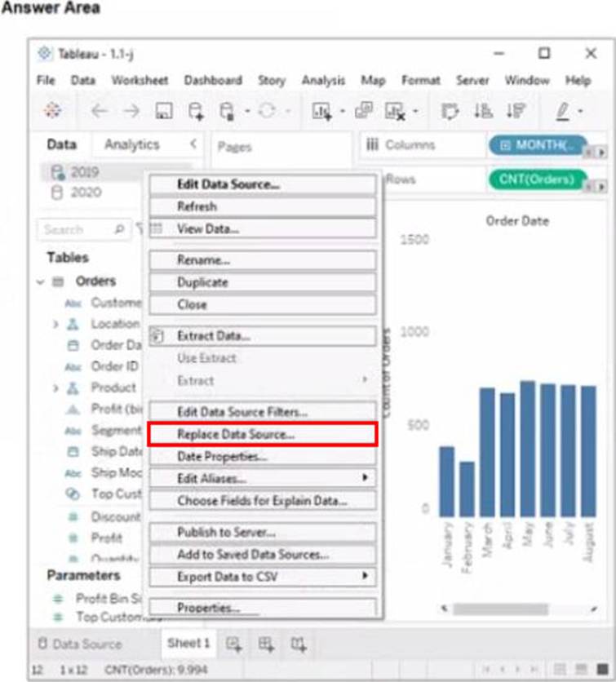Click the March bar in the chart
Viewport: 616px width, 682px height.
pos(487,451)
